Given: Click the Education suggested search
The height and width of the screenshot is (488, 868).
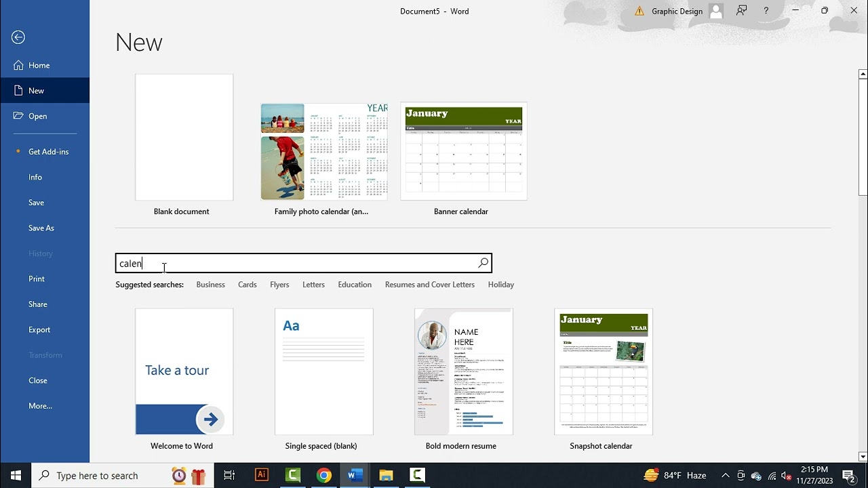Looking at the screenshot, I should (355, 285).
